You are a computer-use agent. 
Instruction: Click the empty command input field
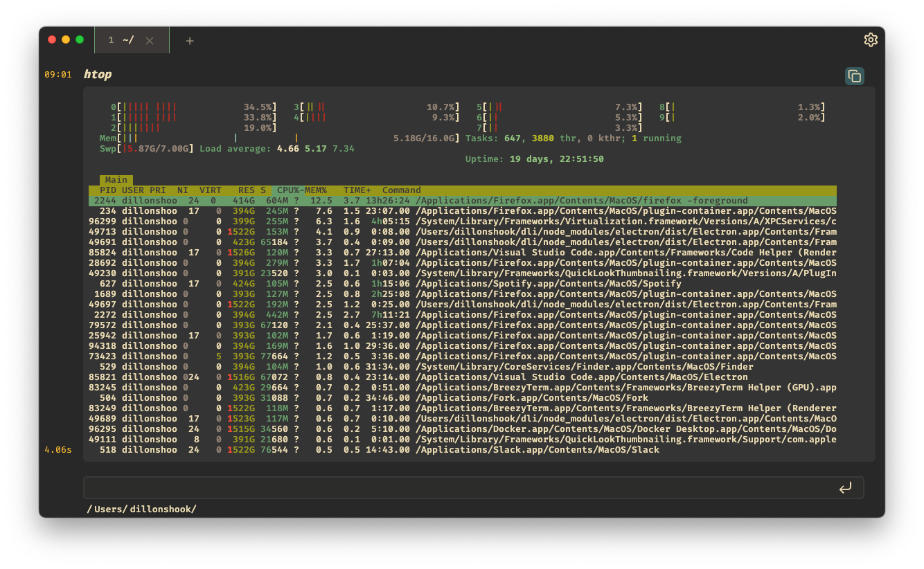(416, 487)
